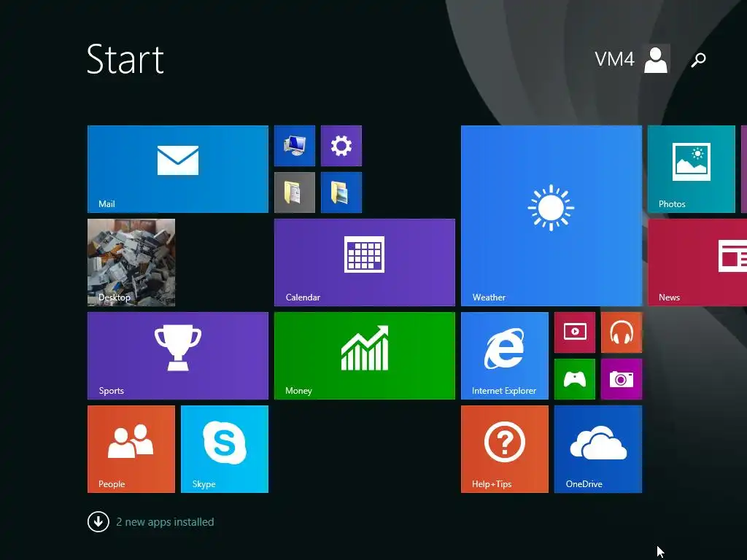Launch the Money tile

pos(365,356)
